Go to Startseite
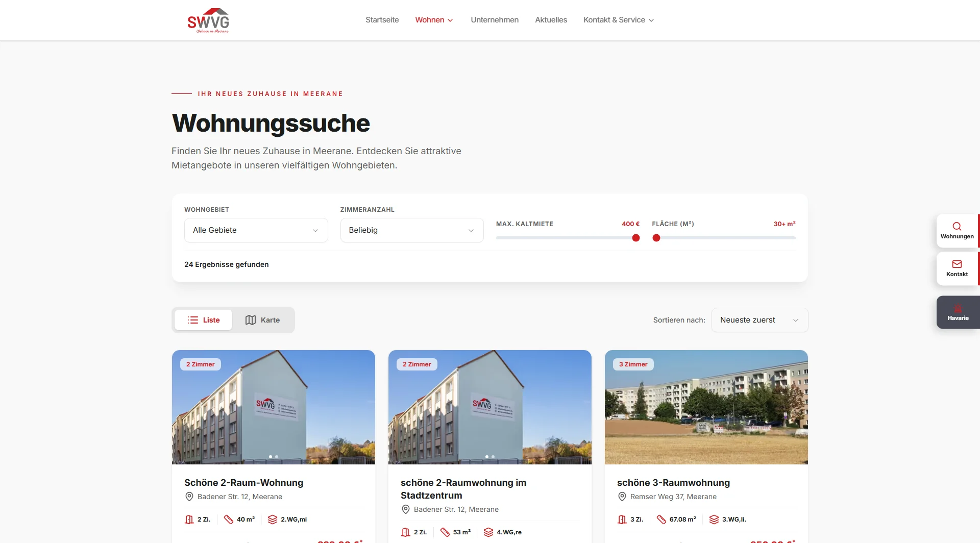This screenshot has height=543, width=980. [x=382, y=20]
